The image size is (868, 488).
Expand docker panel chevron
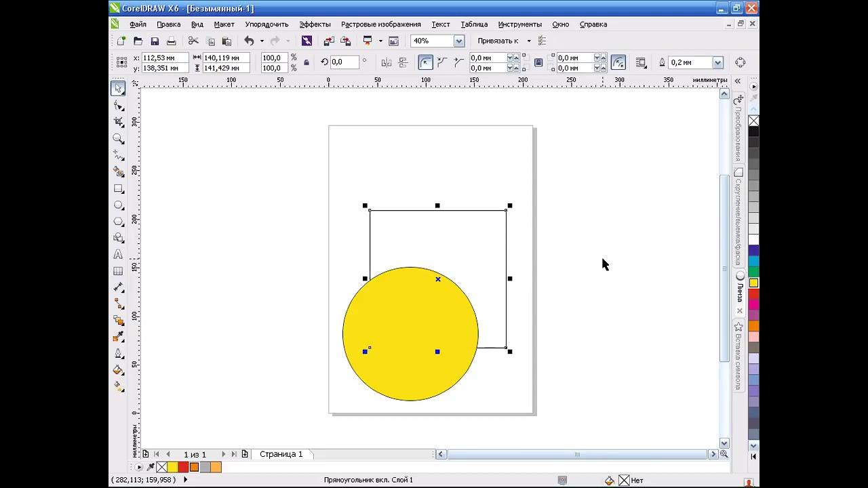737,81
